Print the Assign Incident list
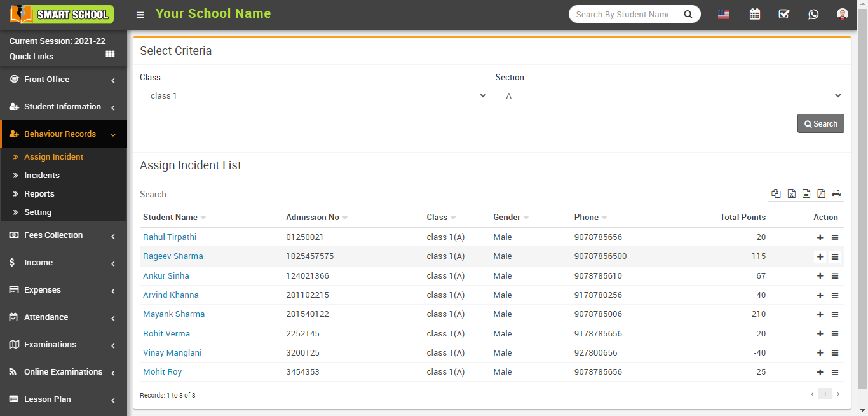Image resolution: width=868 pixels, height=416 pixels. pos(836,194)
